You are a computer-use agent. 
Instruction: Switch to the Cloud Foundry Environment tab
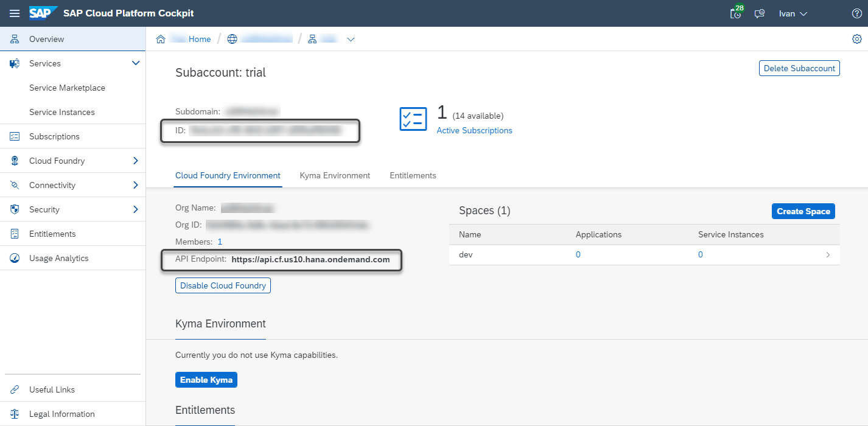228,175
